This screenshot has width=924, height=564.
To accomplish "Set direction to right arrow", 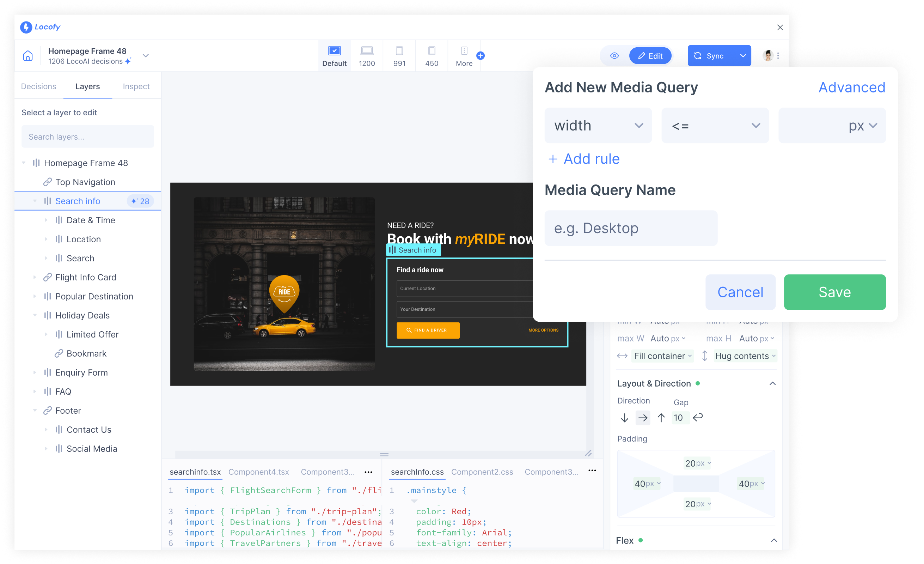I will pyautogui.click(x=643, y=418).
